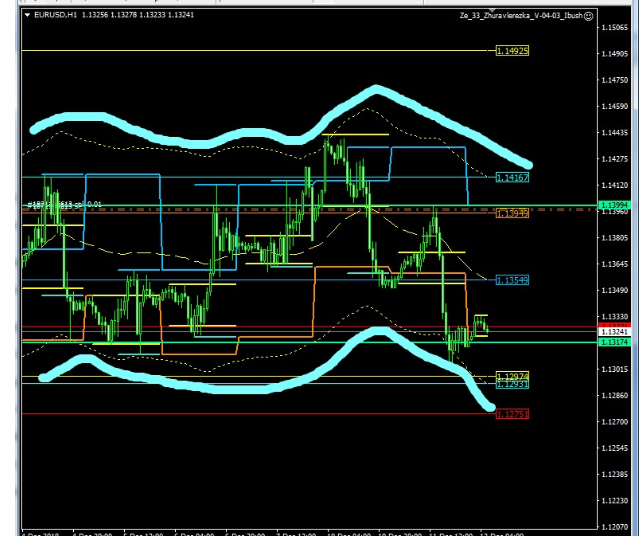This screenshot has height=537, width=643.
Task: Open the triangle menu beside EURUSD,H1
Action: 27,16
